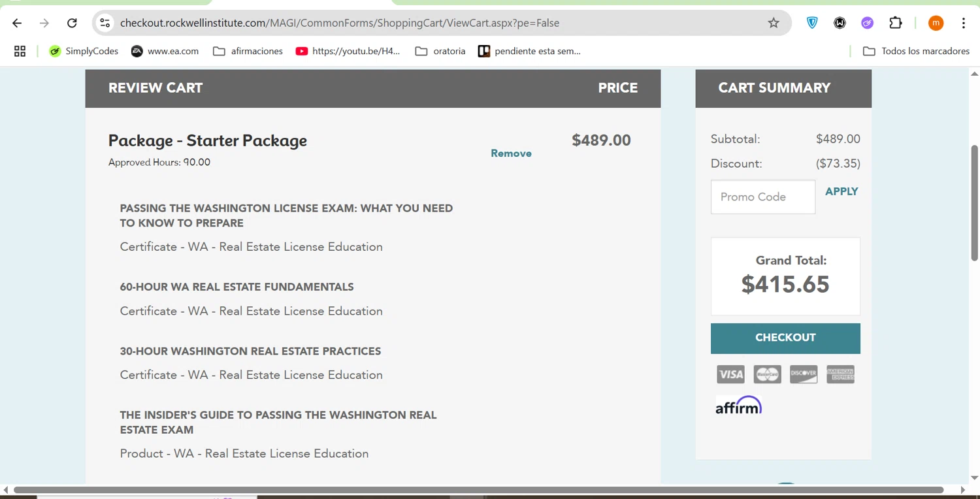The width and height of the screenshot is (980, 499).
Task: Click the Visa card icon
Action: [x=730, y=374]
